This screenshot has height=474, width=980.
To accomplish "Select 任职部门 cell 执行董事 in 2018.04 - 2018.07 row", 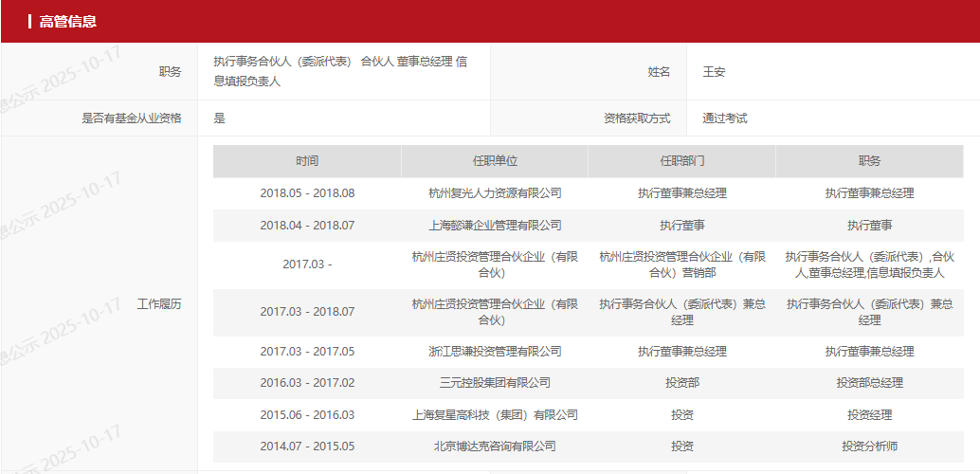I will [682, 225].
